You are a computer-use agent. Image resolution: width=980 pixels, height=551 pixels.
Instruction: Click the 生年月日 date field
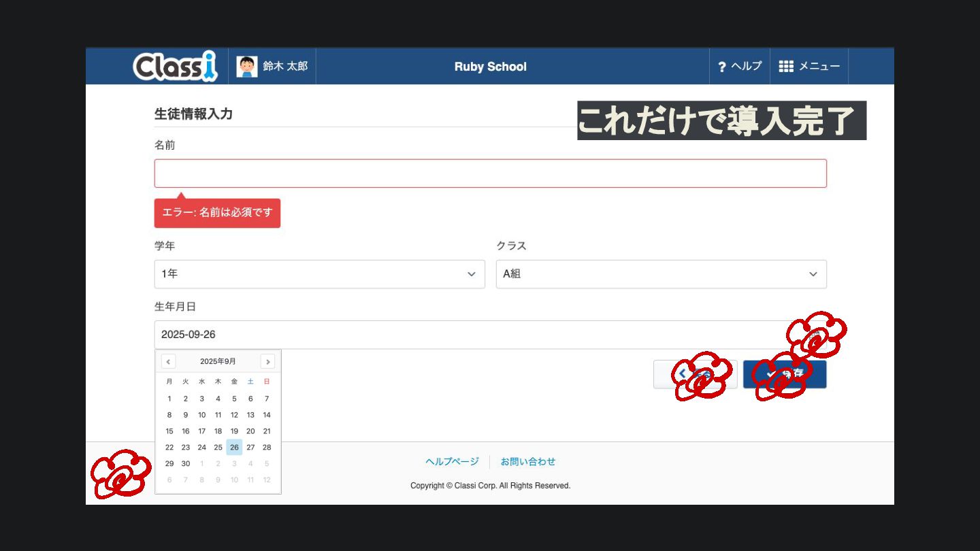(x=490, y=335)
